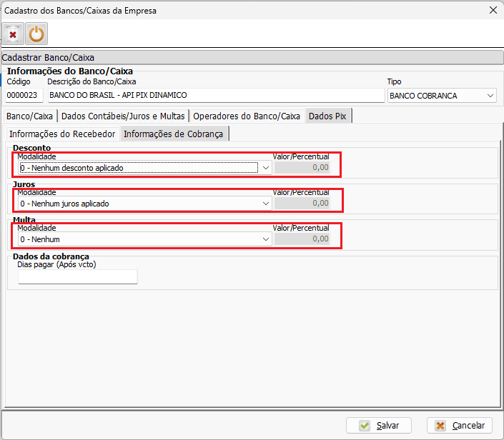Click the green checkmark icon on Salvar

click(365, 426)
